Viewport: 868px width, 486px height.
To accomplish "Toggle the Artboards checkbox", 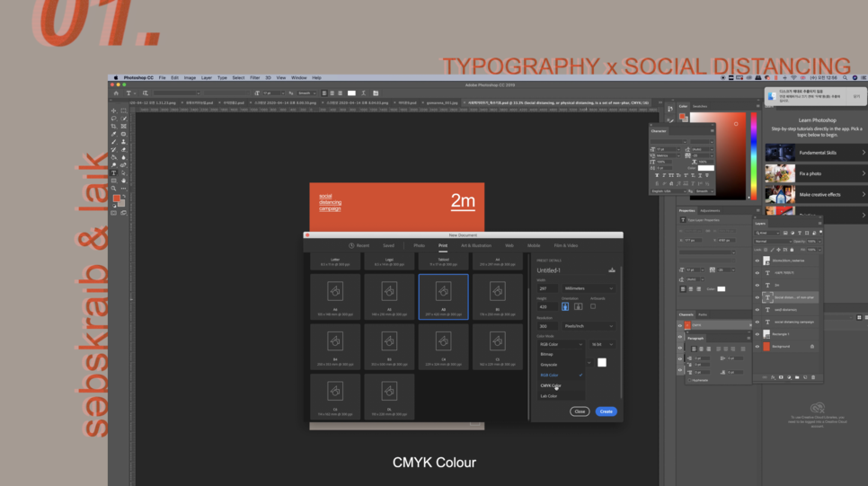I will (593, 306).
